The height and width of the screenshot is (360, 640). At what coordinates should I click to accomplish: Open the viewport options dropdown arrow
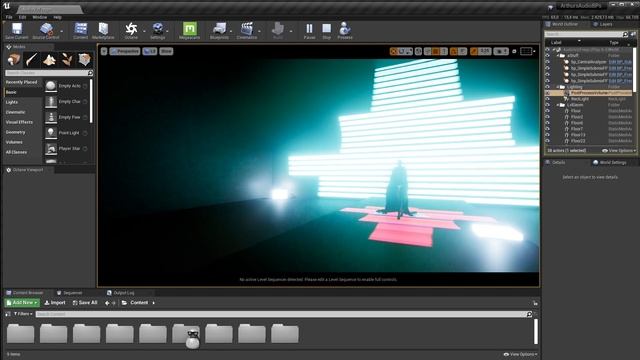(x=104, y=51)
